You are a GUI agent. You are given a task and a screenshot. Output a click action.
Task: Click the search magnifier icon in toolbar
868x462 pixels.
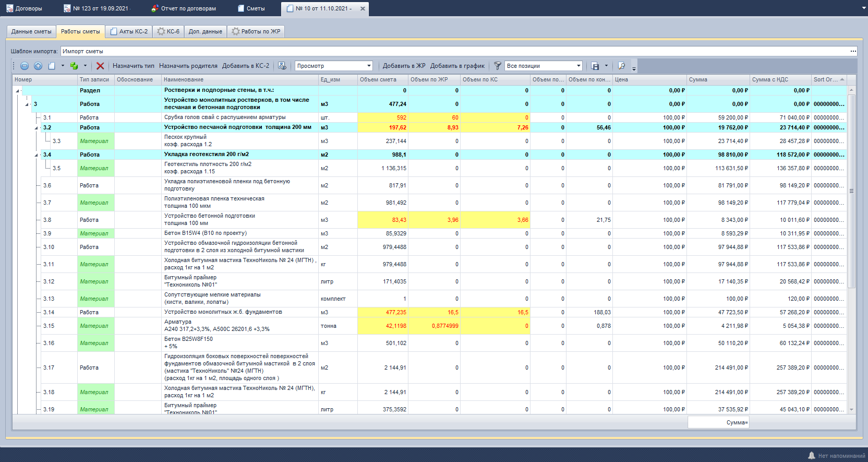click(621, 66)
